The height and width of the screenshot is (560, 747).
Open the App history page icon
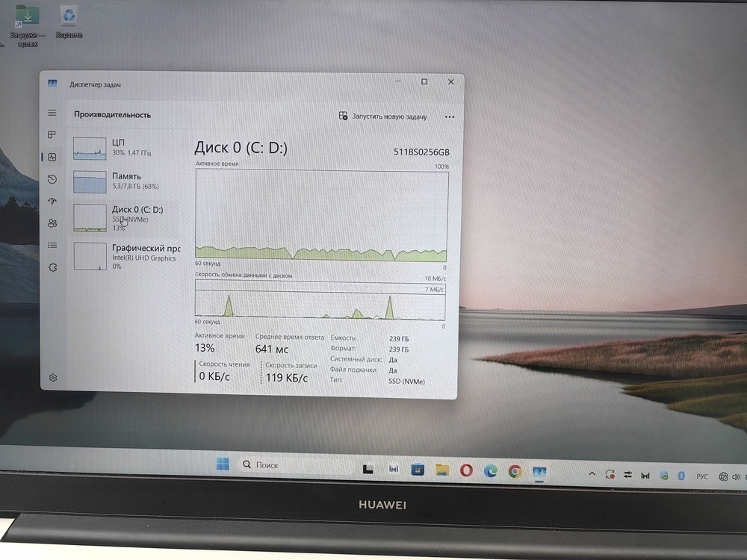52,179
